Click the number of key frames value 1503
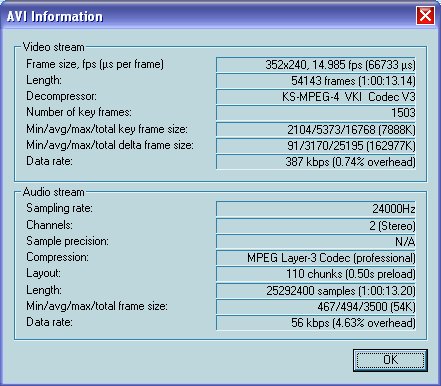This screenshot has height=386, width=441. (316, 113)
